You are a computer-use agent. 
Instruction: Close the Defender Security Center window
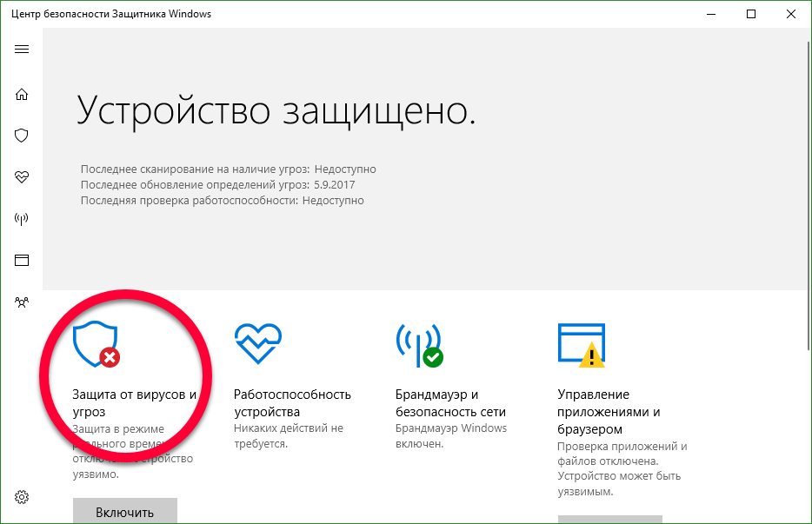(x=791, y=14)
